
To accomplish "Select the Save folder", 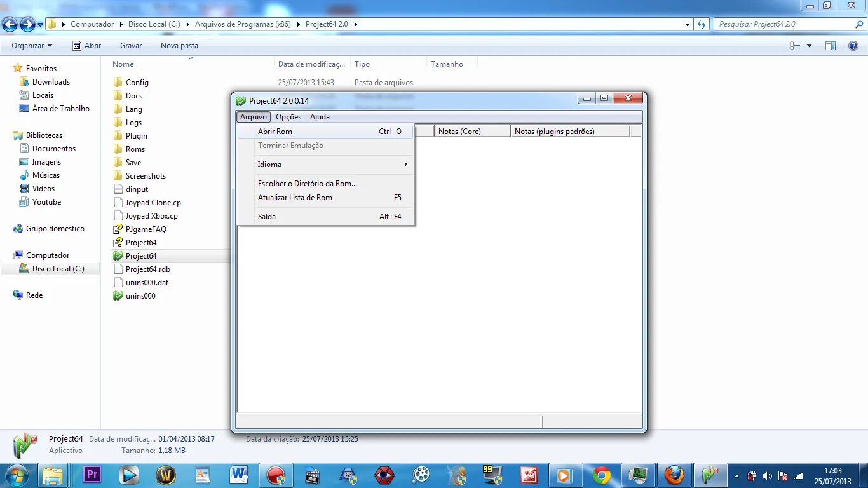I will pos(127,163).
